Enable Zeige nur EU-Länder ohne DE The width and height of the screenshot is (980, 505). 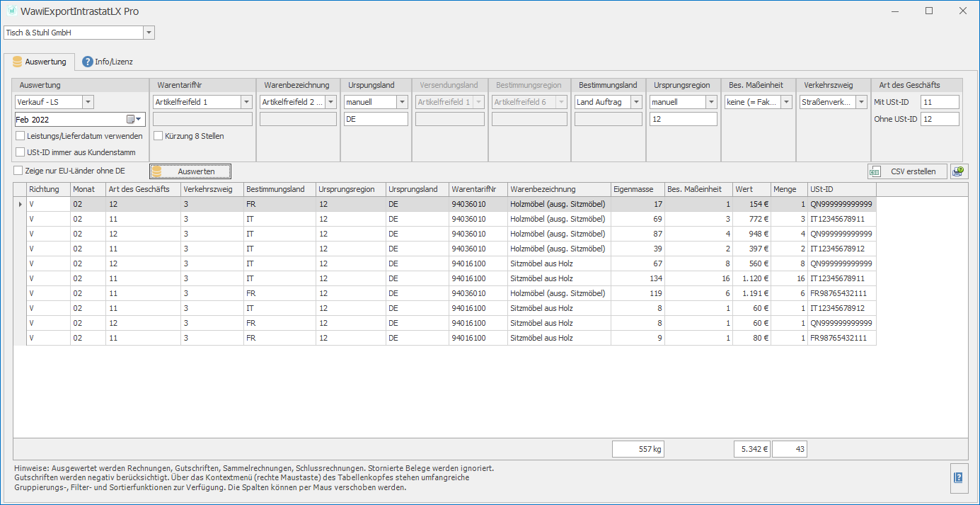tap(18, 171)
